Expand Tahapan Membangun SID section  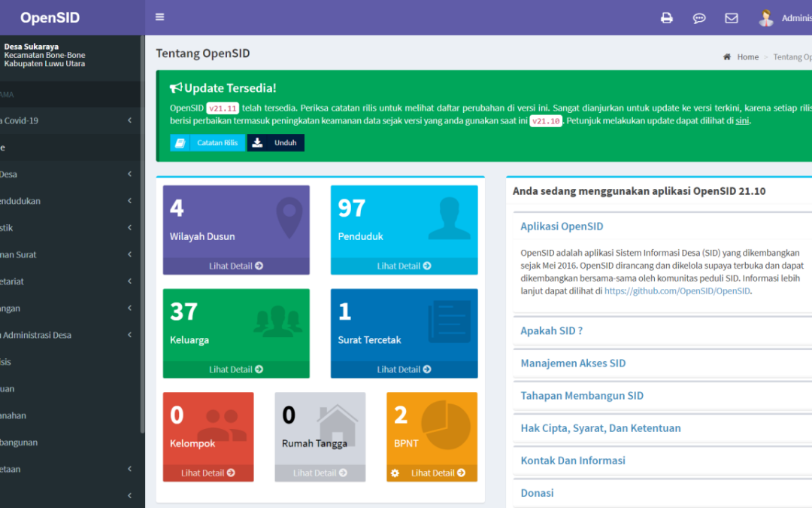(x=582, y=396)
